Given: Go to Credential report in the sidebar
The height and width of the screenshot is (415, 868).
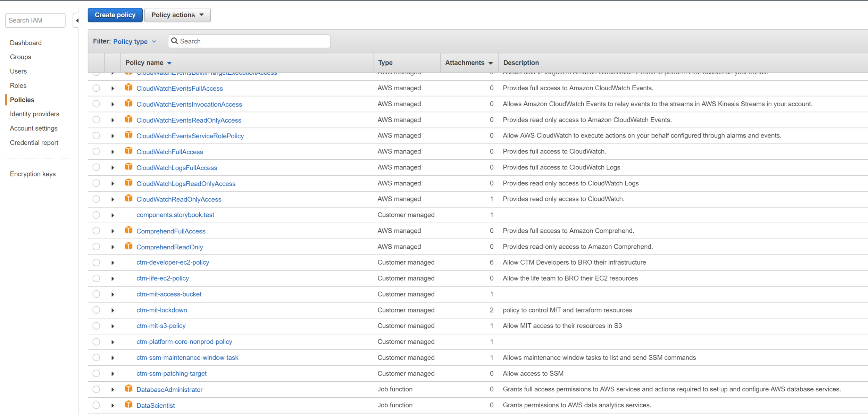Looking at the screenshot, I should click(34, 143).
